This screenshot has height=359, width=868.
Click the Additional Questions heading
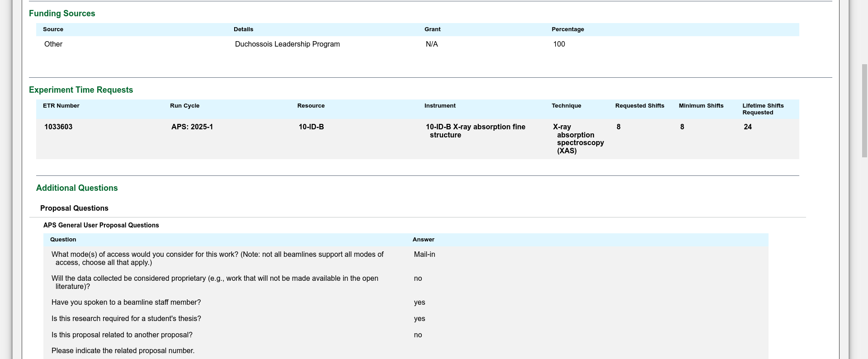pyautogui.click(x=77, y=188)
